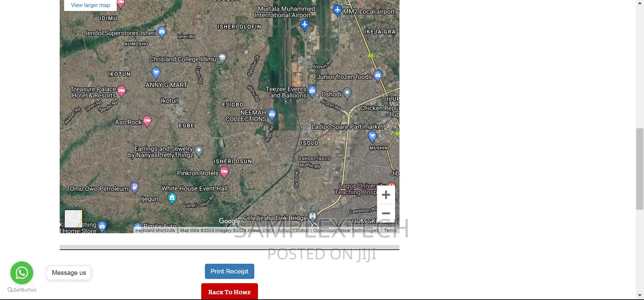The image size is (644, 300).
Task: Switch map layer type thumbnail
Action: 73,219
